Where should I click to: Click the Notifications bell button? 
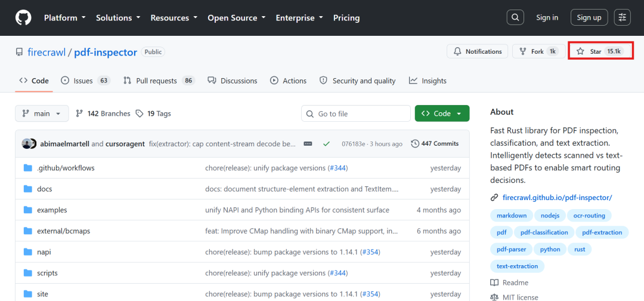click(x=477, y=51)
